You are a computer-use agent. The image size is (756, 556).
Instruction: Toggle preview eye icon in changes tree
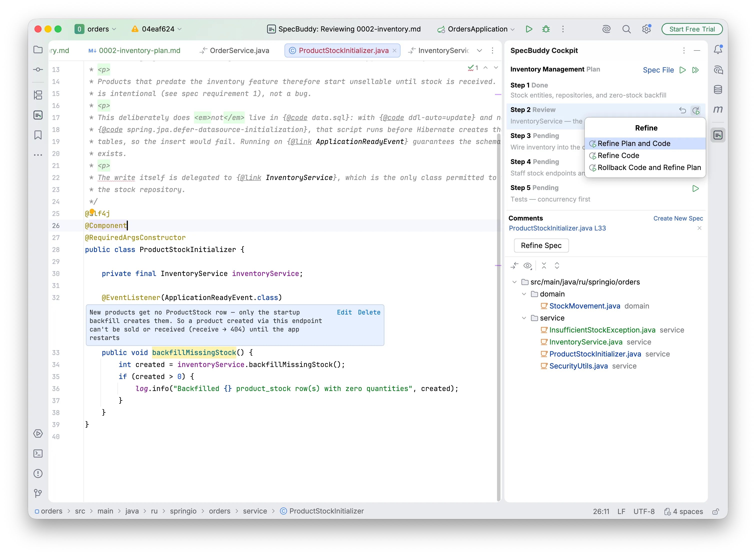coord(528,266)
